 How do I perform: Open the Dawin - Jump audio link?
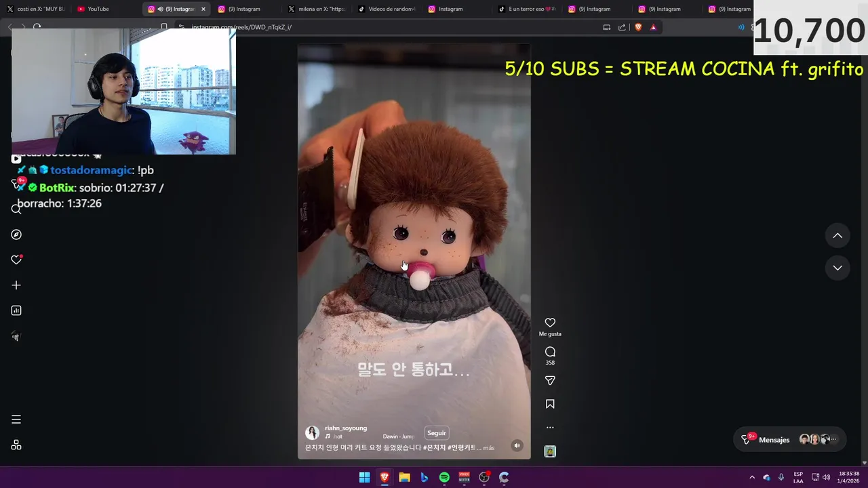[398, 436]
